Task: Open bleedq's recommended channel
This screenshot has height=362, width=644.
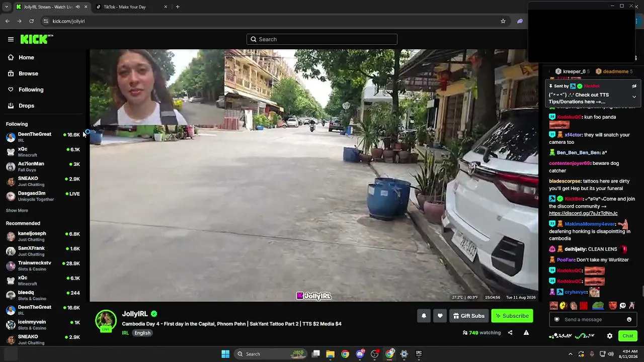Action: tap(43, 295)
